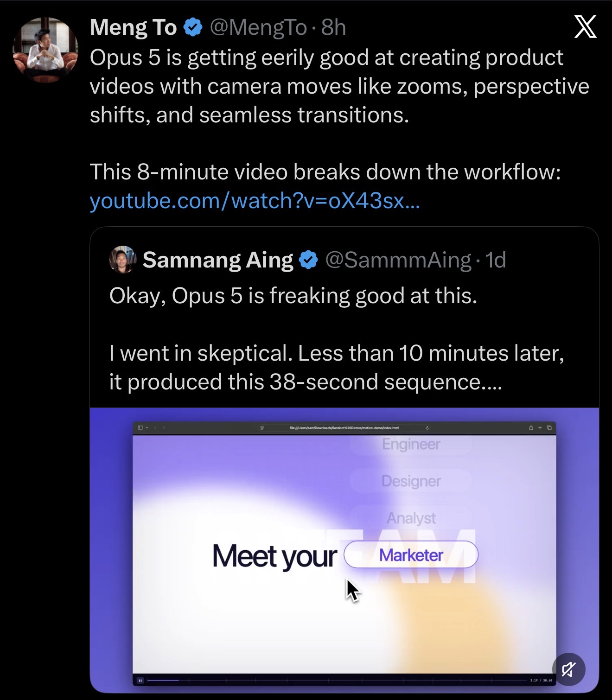
Task: Click Meng To's verified badge
Action: tap(193, 27)
